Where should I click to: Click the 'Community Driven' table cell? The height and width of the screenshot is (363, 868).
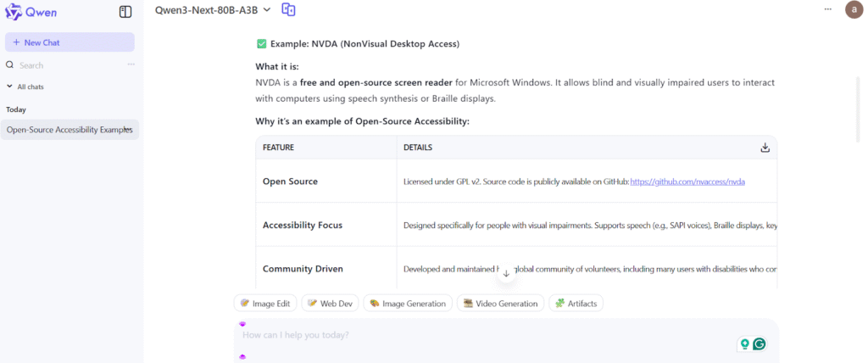[x=326, y=268]
